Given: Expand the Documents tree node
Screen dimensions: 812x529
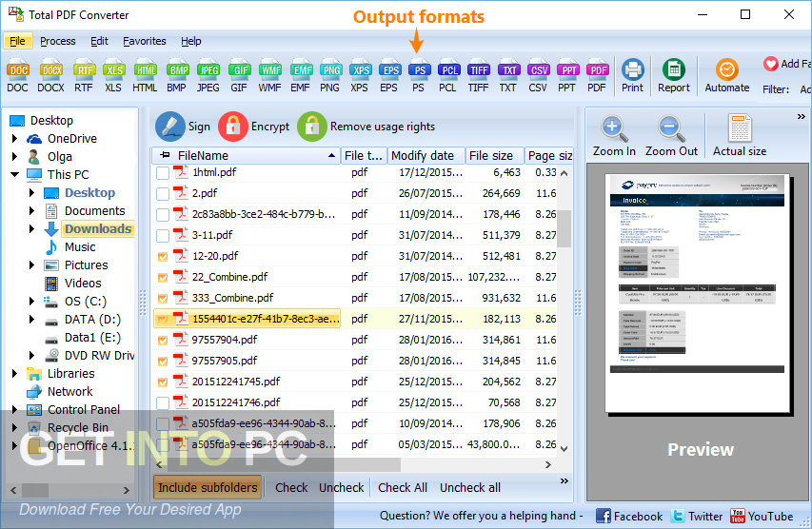Looking at the screenshot, I should tap(31, 210).
